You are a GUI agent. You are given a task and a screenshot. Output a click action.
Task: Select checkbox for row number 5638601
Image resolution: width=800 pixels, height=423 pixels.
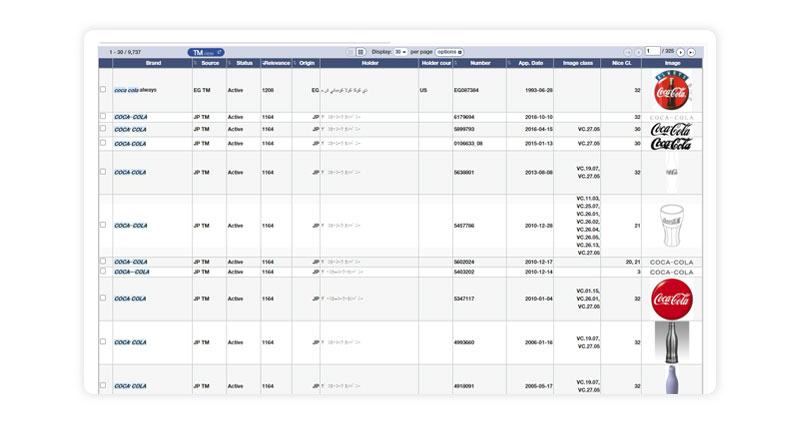[x=103, y=172]
